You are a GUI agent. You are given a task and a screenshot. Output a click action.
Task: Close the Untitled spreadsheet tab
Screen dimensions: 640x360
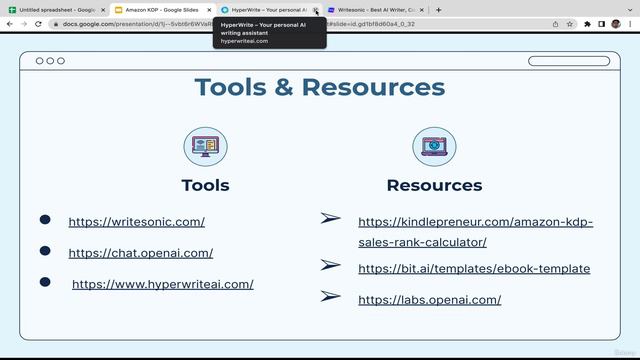coord(103,10)
